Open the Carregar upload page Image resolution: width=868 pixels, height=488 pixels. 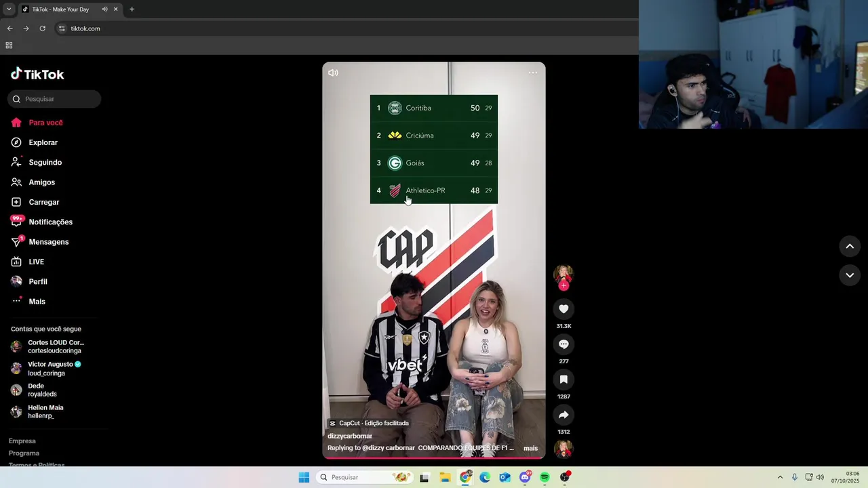(35, 202)
